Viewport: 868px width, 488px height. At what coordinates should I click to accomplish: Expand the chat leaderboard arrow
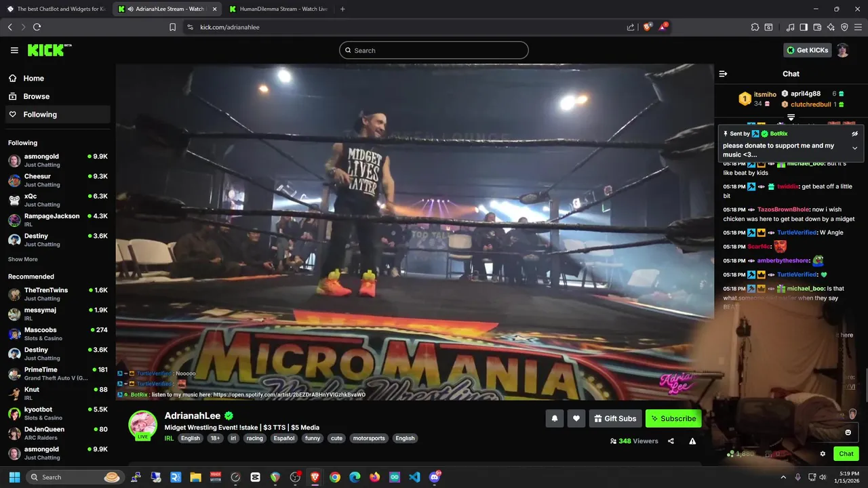[x=791, y=117]
